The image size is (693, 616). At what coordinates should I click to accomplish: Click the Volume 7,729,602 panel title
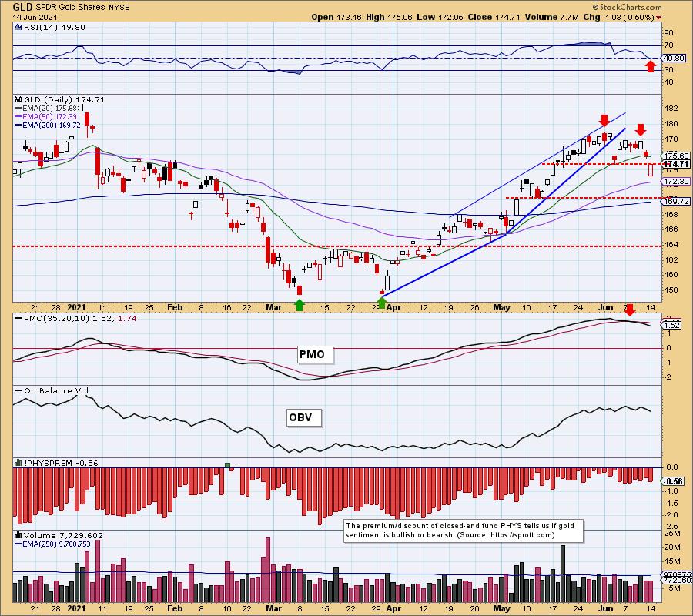pyautogui.click(x=63, y=535)
